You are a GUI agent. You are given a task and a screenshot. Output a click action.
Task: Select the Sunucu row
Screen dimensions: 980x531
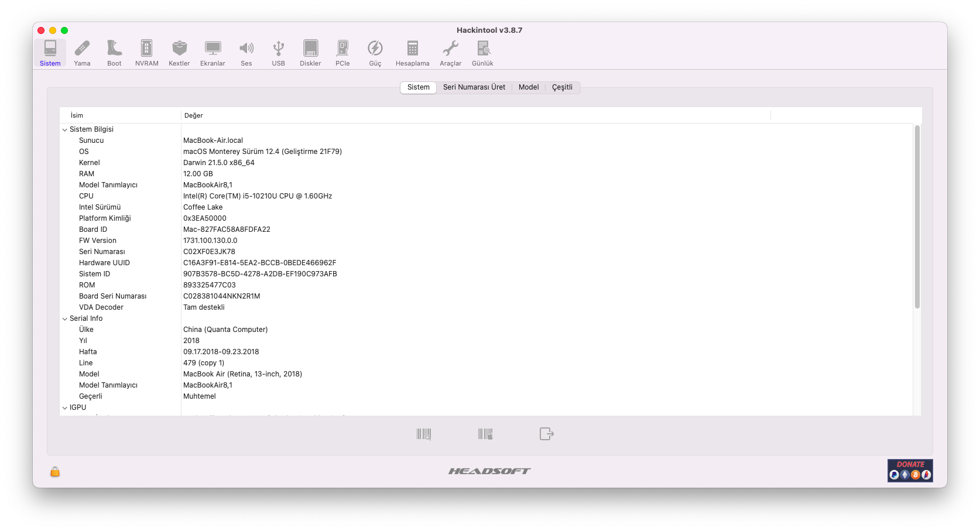coord(486,141)
